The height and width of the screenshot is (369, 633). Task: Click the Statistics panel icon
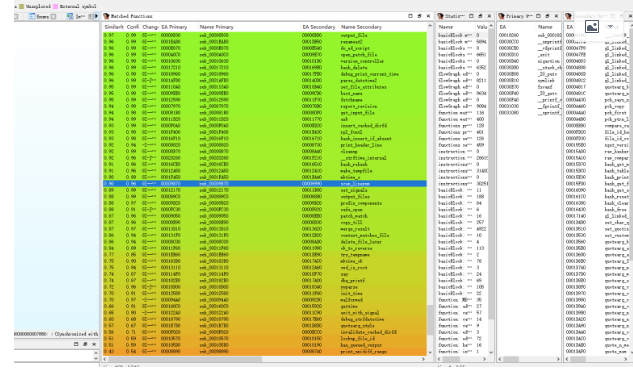[x=440, y=16]
